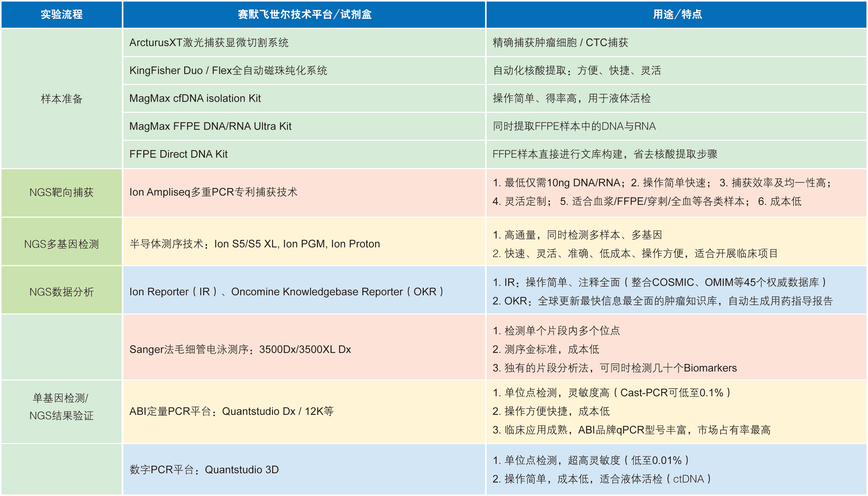Select MagMax FFPE DNA/RNA Ultra Kit cell

click(x=304, y=126)
